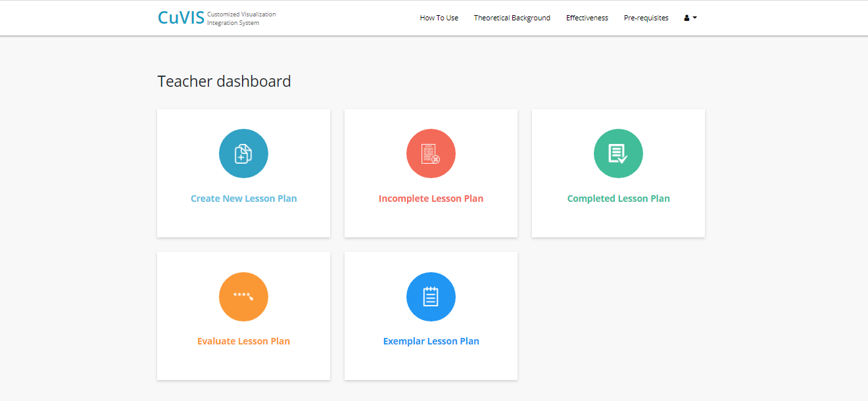Click the red Incomplete Lesson Plan icon
Screen dimensions: 868x401
pyautogui.click(x=431, y=153)
